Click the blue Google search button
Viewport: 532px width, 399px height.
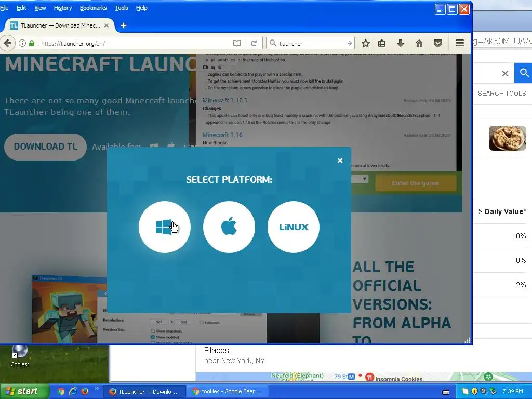(524, 73)
